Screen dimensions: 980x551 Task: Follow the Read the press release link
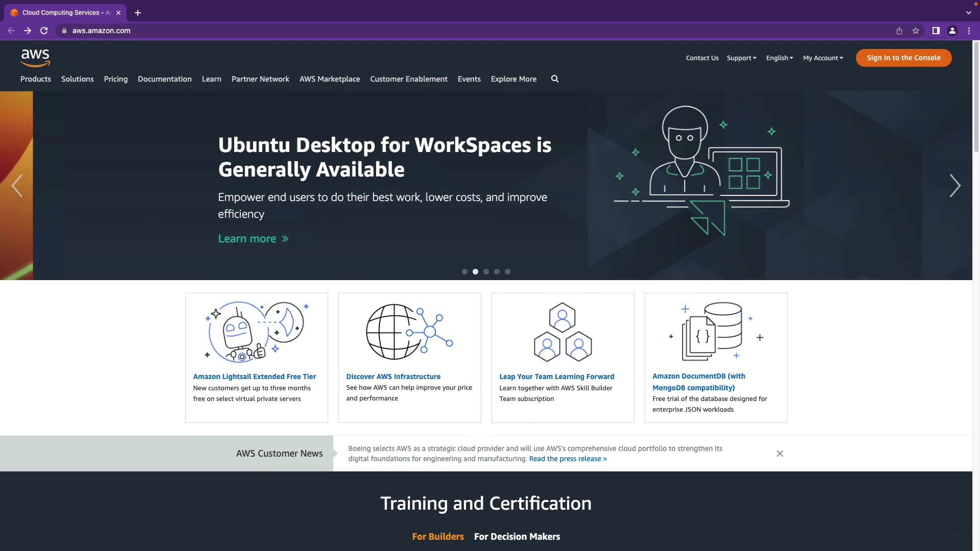[x=568, y=459]
